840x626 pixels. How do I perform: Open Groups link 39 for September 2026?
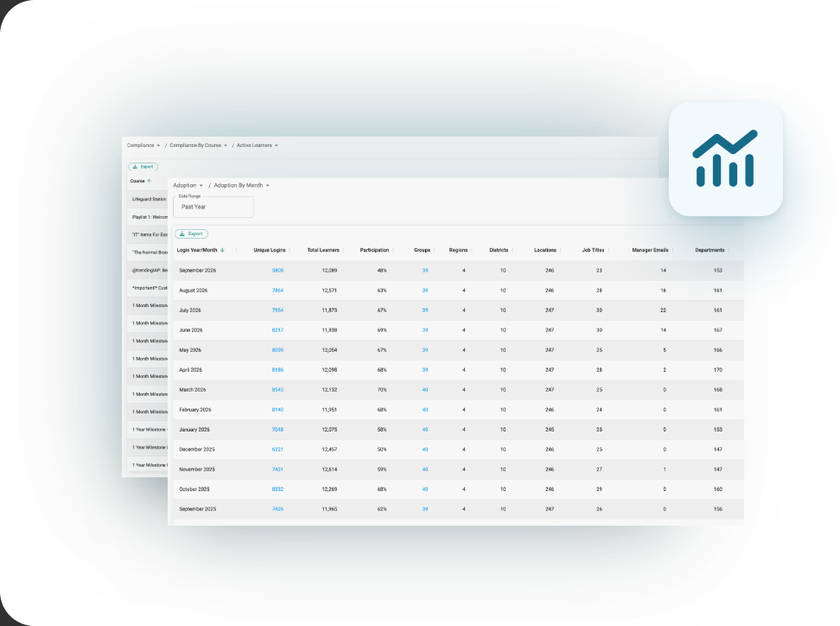point(425,271)
